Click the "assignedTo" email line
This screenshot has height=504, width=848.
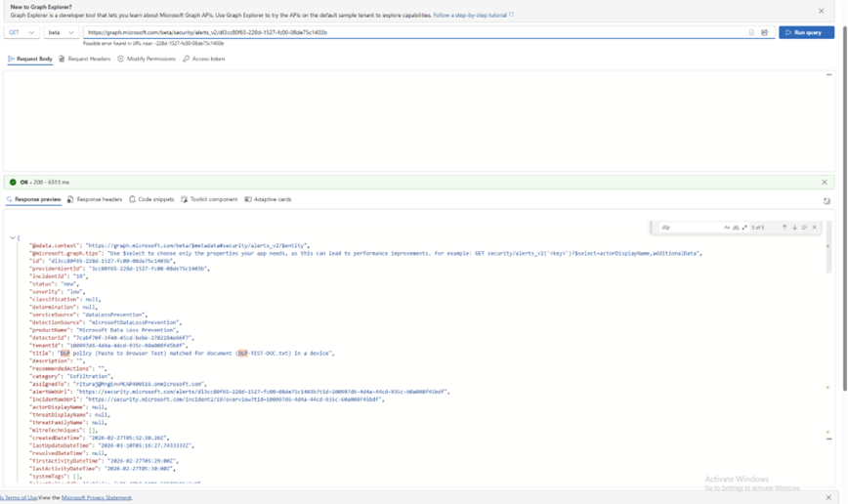(118, 384)
